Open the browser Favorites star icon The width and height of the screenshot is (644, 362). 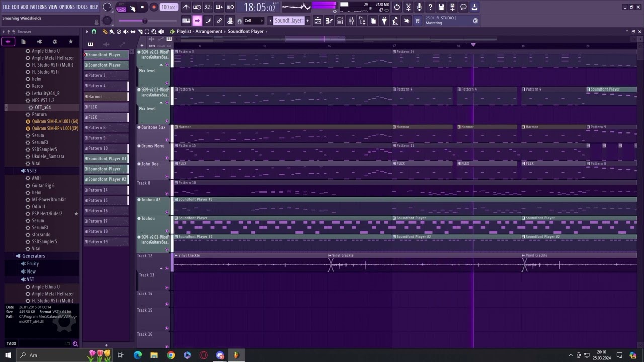[x=70, y=42]
